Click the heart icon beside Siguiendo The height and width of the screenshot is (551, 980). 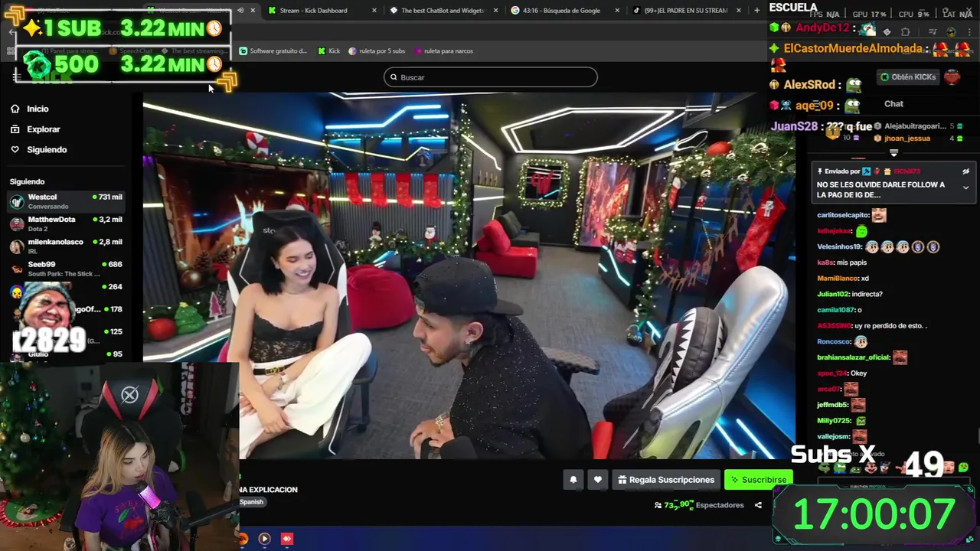click(x=15, y=150)
